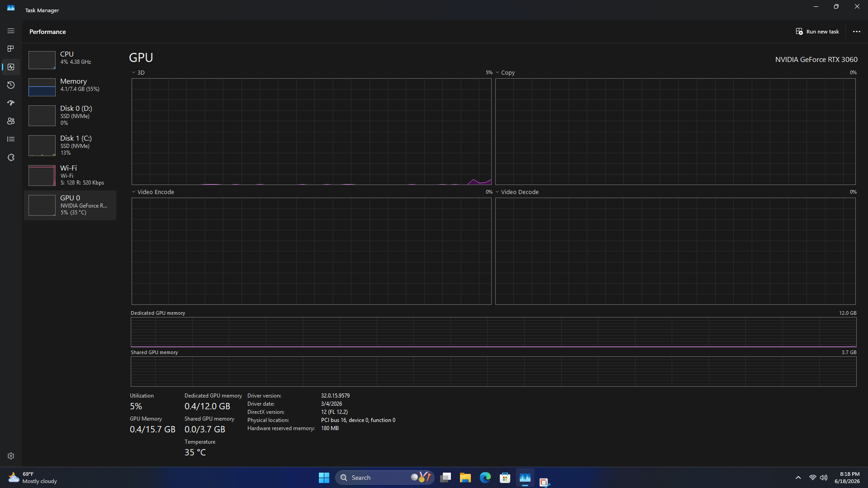
Task: Select Disk 1 (C:) entry
Action: (x=70, y=145)
